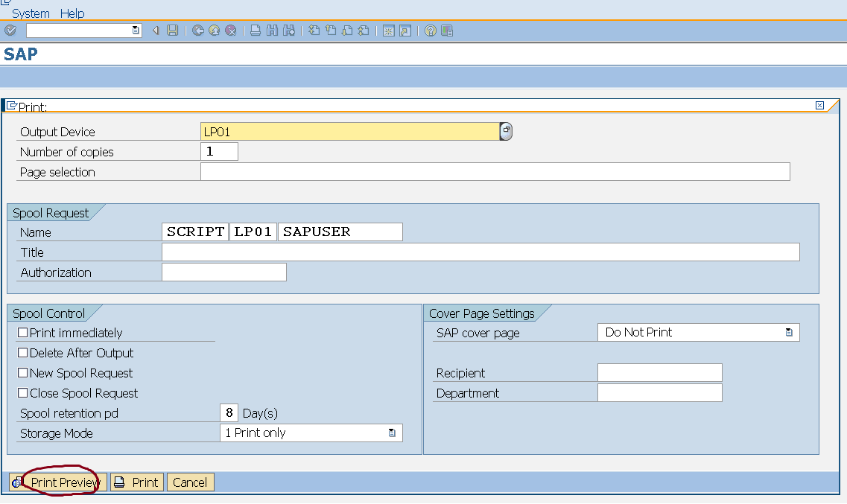
Task: Click the Find Next toolbar icon
Action: (288, 31)
